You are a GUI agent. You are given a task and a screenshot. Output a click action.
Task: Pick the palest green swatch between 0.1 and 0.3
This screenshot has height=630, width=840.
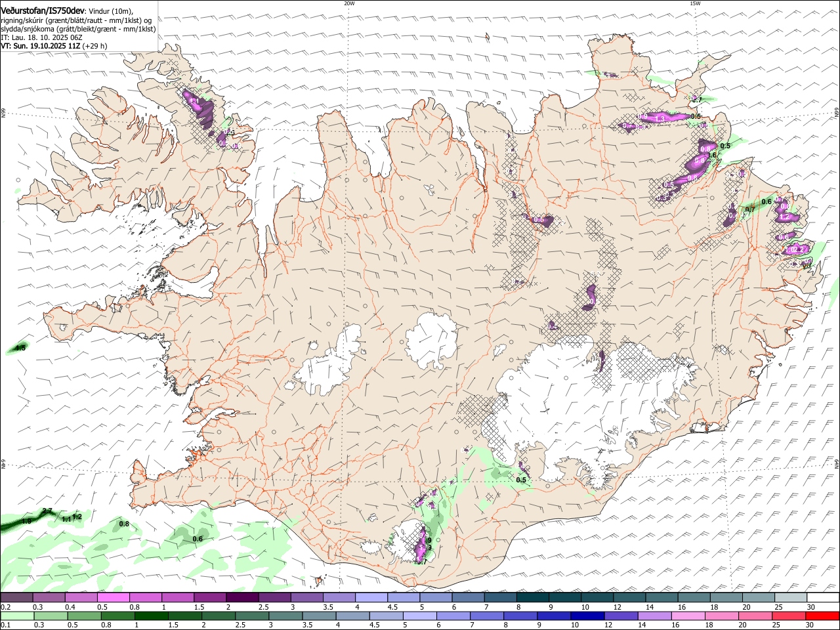(16, 616)
